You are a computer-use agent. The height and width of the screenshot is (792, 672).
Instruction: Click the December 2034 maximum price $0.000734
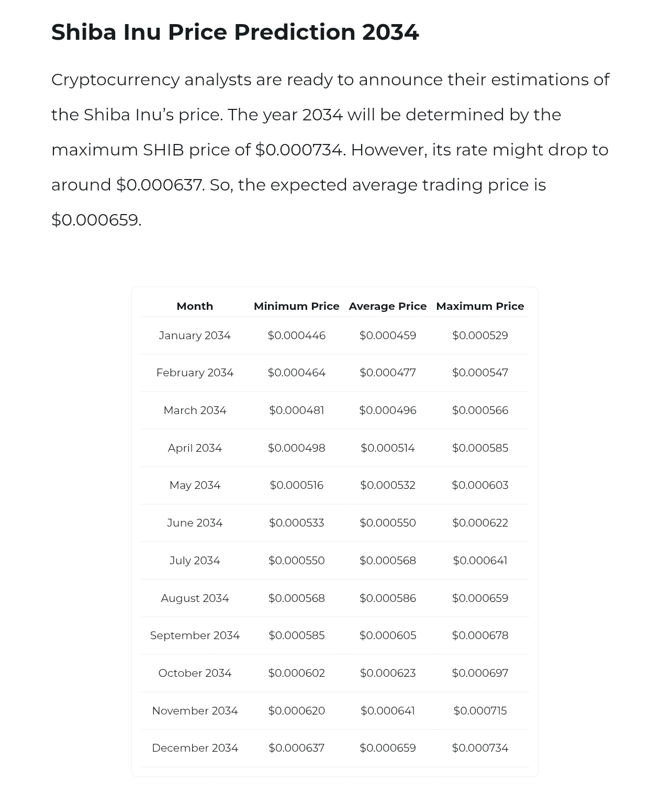[480, 748]
